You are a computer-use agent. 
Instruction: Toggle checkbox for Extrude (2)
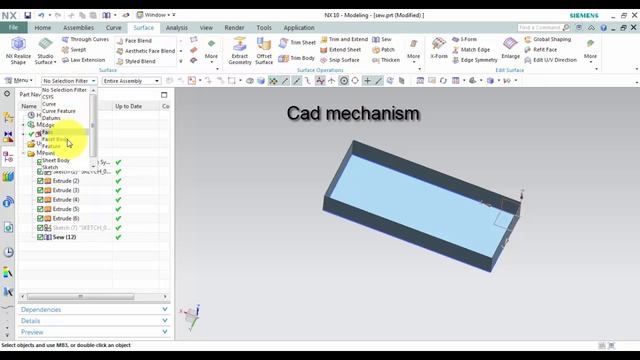tap(40, 181)
